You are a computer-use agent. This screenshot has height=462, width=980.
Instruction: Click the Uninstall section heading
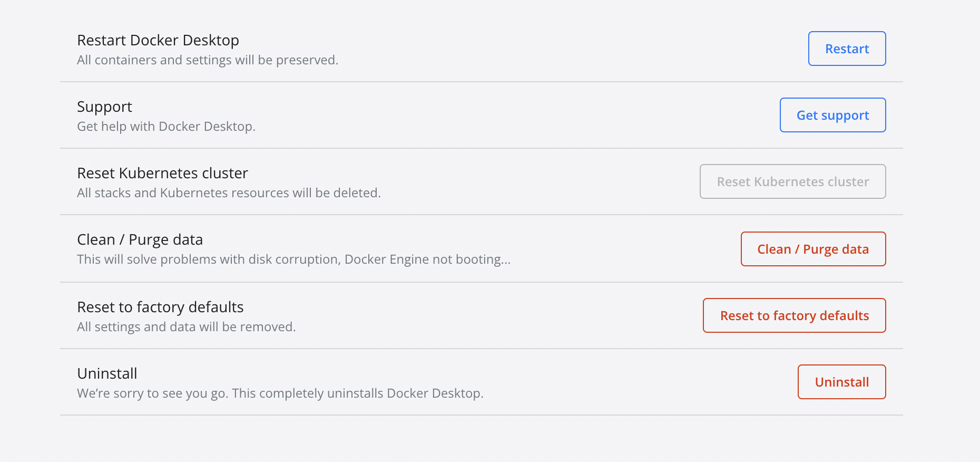pyautogui.click(x=107, y=374)
